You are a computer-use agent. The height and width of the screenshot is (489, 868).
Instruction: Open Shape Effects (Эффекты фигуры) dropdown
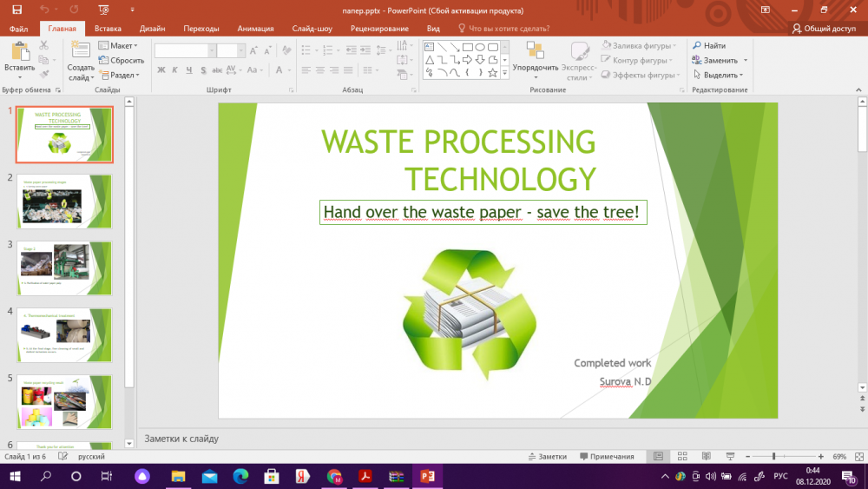coord(641,75)
